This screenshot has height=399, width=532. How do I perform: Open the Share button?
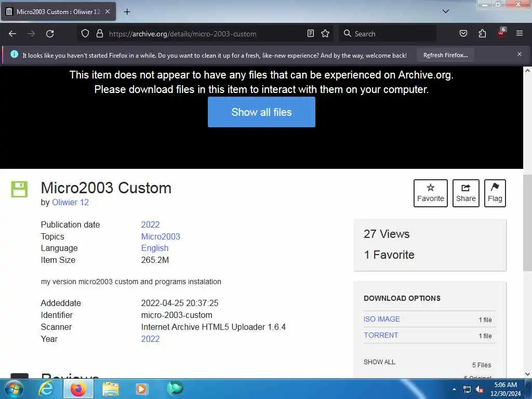(x=466, y=193)
